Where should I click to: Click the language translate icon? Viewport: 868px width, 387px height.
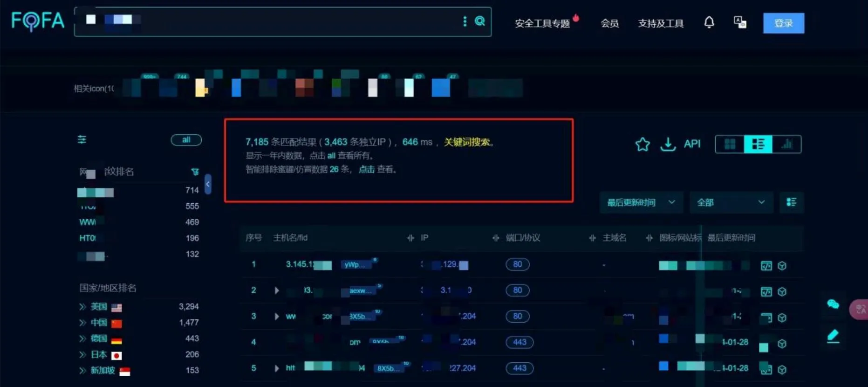click(740, 22)
